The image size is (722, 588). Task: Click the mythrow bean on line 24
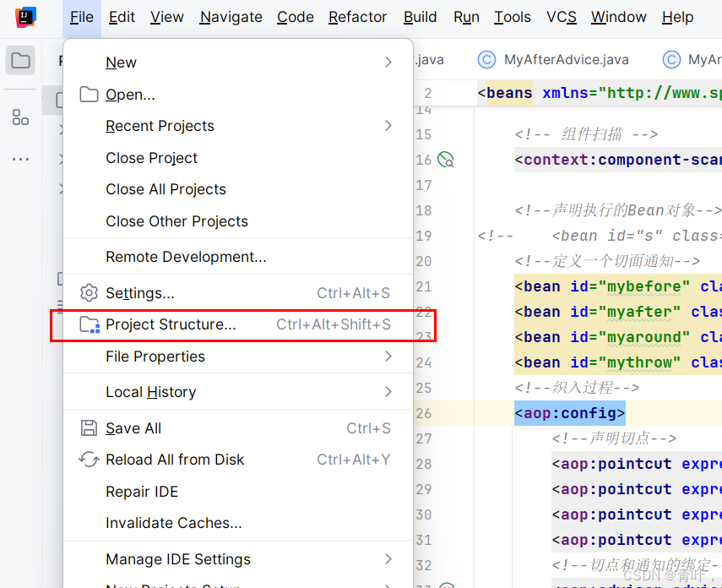click(x=618, y=362)
